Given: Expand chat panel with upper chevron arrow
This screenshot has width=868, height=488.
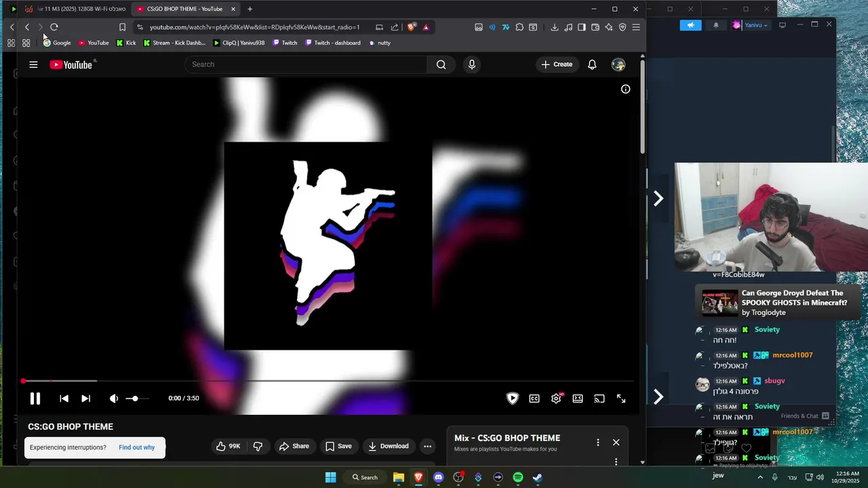Looking at the screenshot, I should [658, 199].
